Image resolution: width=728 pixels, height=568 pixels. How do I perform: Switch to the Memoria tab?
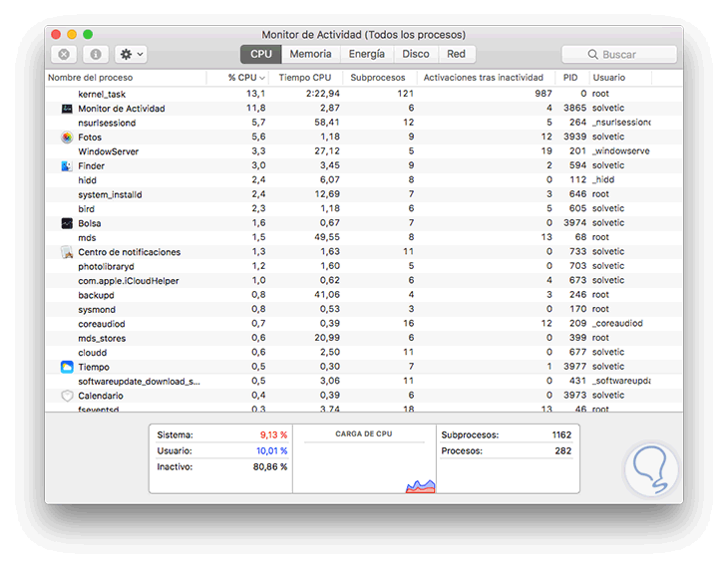tap(310, 54)
